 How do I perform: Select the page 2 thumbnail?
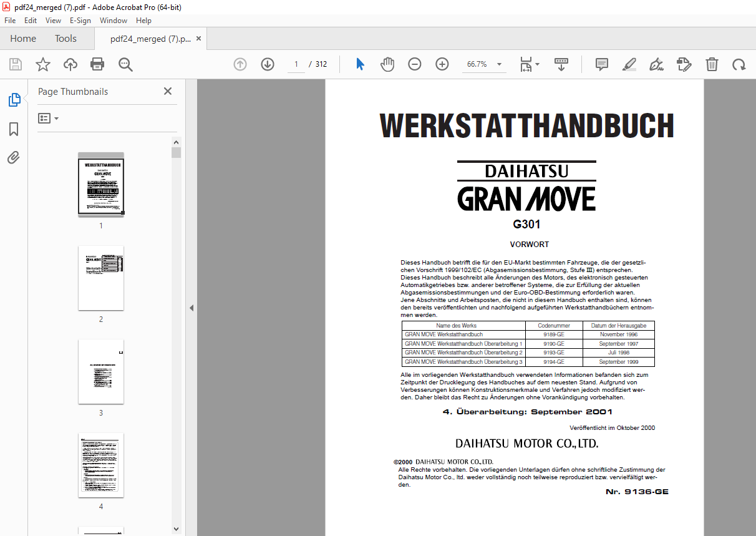click(101, 278)
